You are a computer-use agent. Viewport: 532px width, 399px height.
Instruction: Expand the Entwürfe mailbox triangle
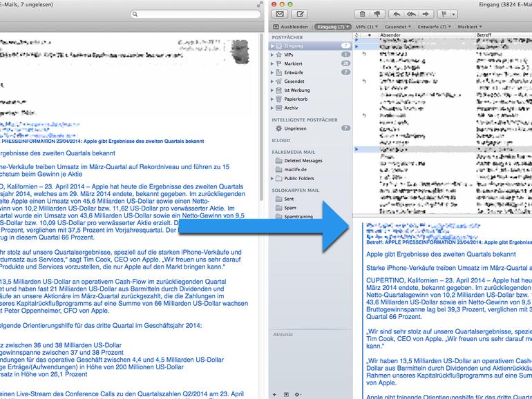[x=272, y=72]
